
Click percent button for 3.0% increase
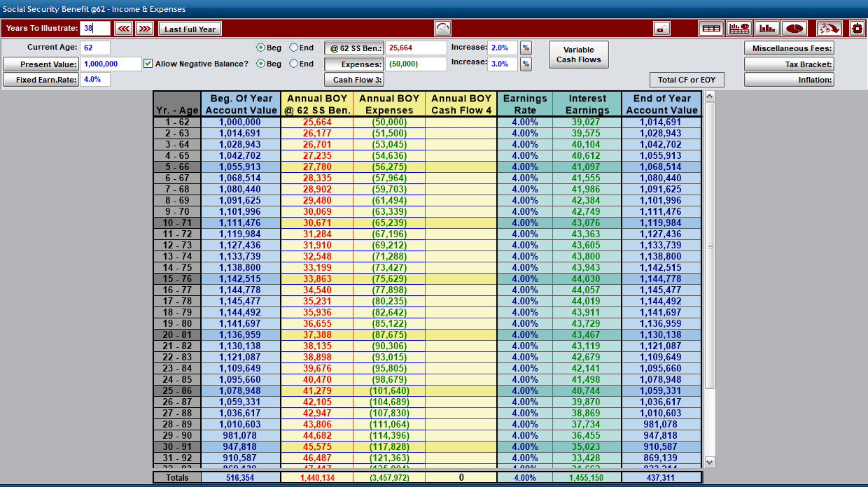click(x=526, y=64)
